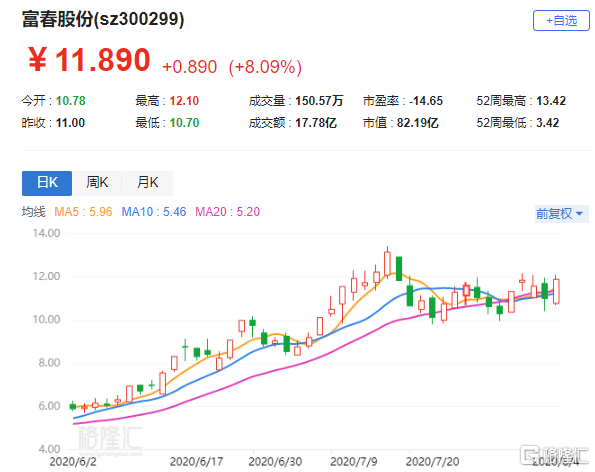Image resolution: width=595 pixels, height=472 pixels.
Task: Add stock to watchlist with +自选 button
Action: pyautogui.click(x=561, y=20)
